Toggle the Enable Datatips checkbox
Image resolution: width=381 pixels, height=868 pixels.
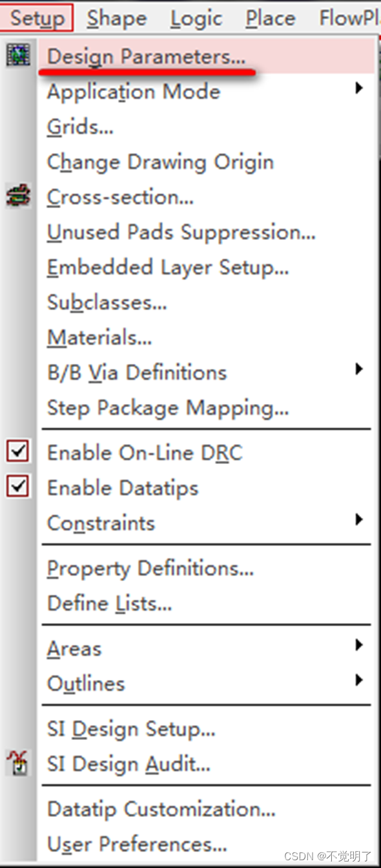click(18, 486)
